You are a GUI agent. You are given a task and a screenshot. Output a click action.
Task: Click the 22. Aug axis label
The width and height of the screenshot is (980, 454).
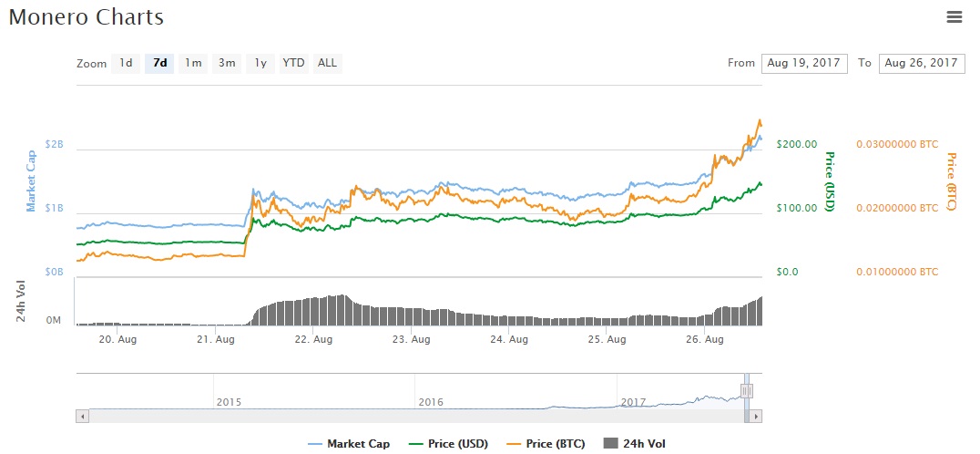313,339
